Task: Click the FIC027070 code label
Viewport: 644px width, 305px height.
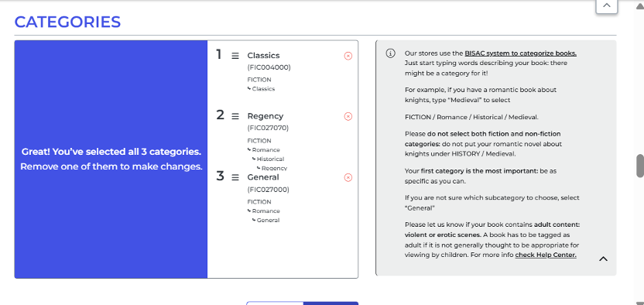Action: coord(268,128)
